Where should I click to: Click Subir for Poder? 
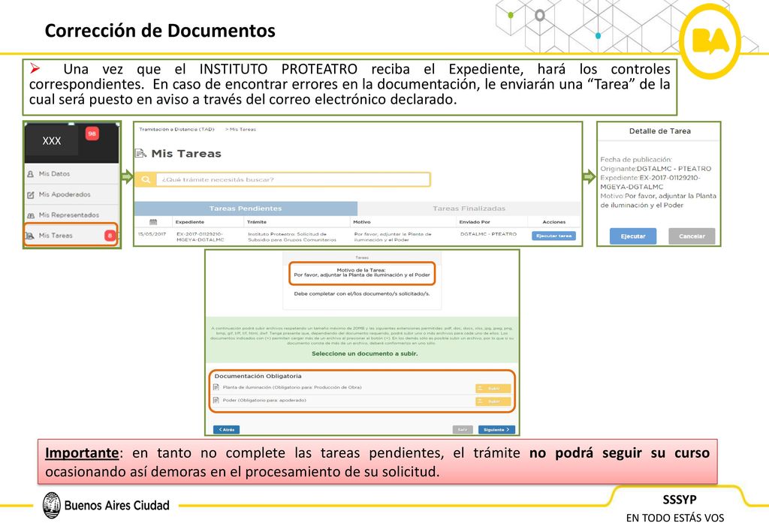pyautogui.click(x=493, y=401)
